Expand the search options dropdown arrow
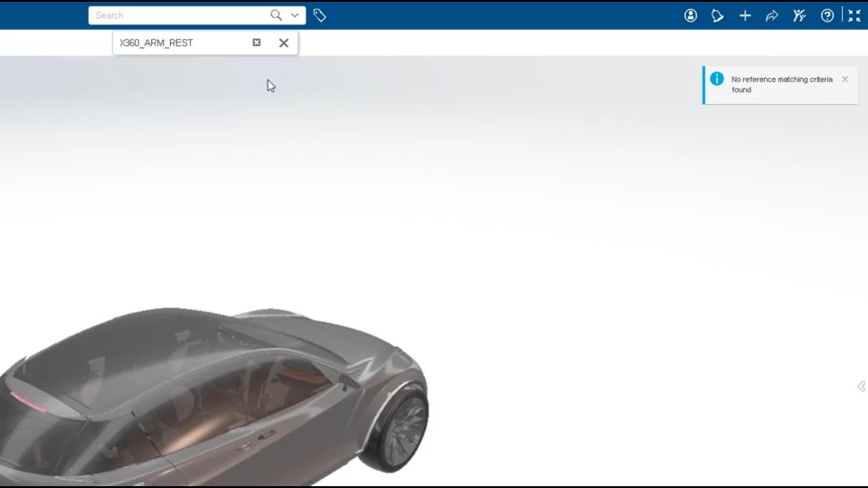 (x=295, y=15)
